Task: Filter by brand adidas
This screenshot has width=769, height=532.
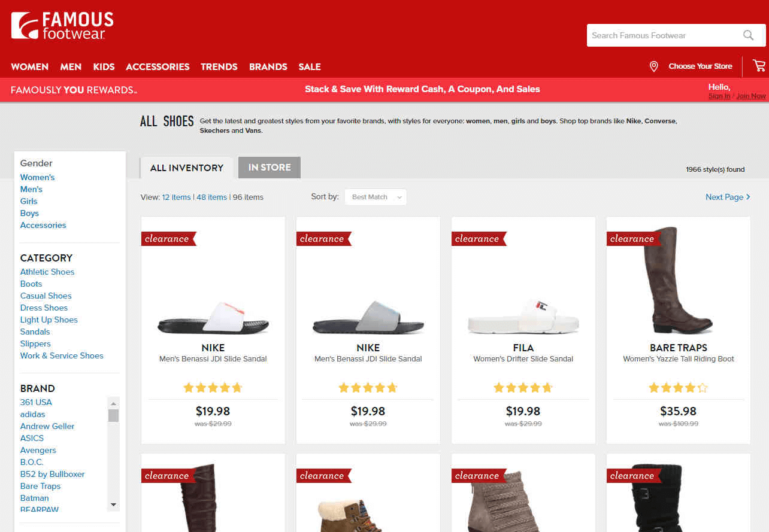Action: tap(32, 414)
